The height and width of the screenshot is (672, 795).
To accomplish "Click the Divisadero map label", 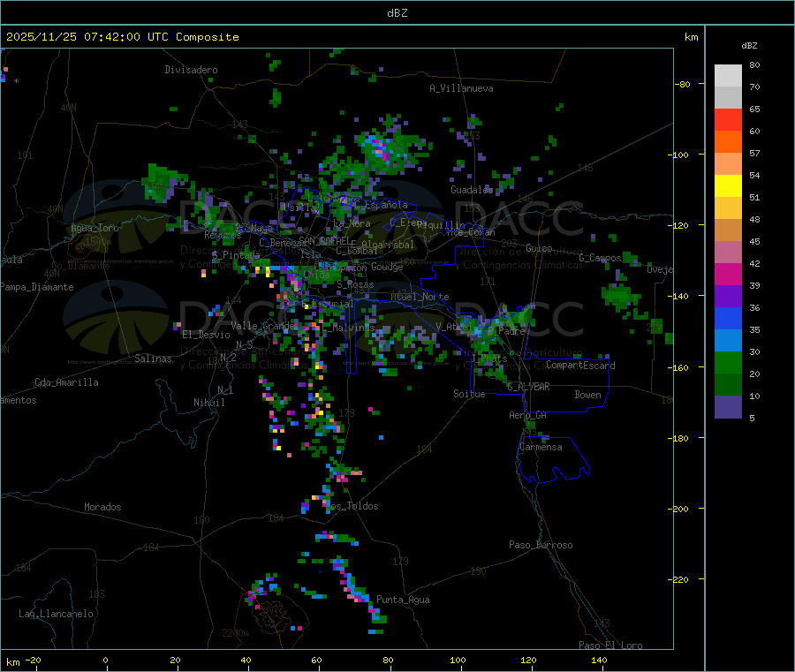I will point(191,70).
